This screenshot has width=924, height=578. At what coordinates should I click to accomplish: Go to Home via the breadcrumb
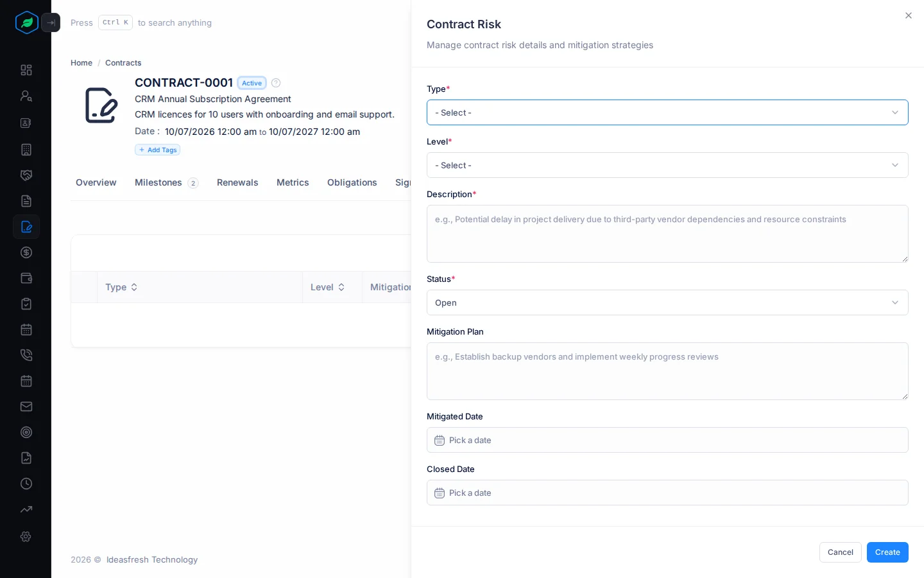[81, 63]
